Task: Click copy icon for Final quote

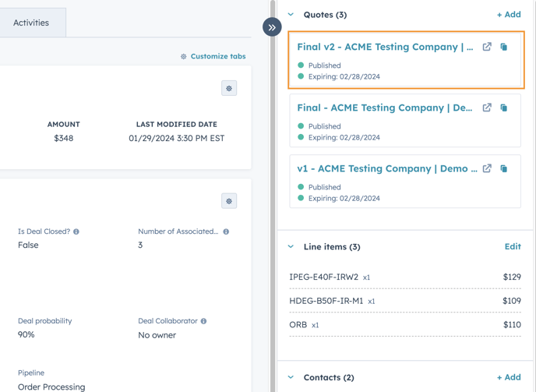Action: click(504, 108)
